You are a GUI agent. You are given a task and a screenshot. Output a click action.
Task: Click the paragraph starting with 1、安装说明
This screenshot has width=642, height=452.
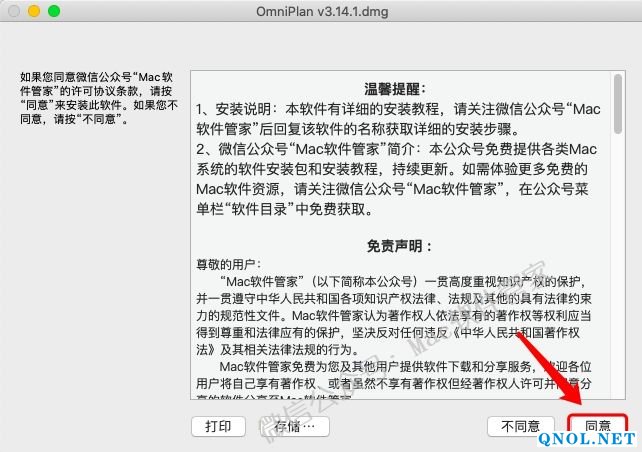click(x=398, y=119)
